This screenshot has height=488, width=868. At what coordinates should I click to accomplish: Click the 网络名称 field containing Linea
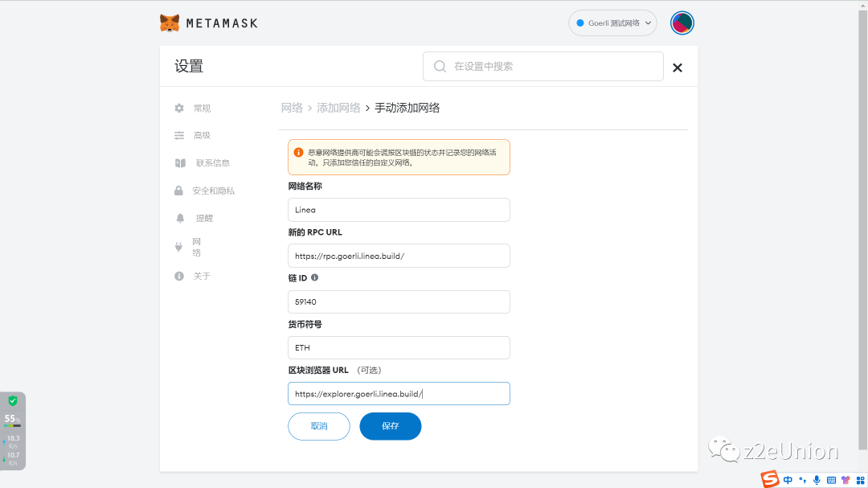coord(399,209)
